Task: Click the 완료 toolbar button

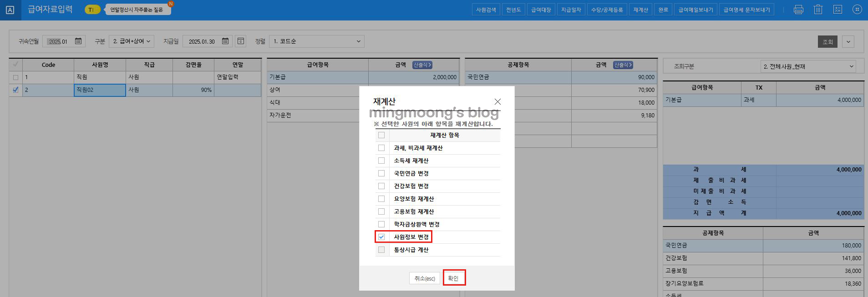Action: tap(663, 10)
